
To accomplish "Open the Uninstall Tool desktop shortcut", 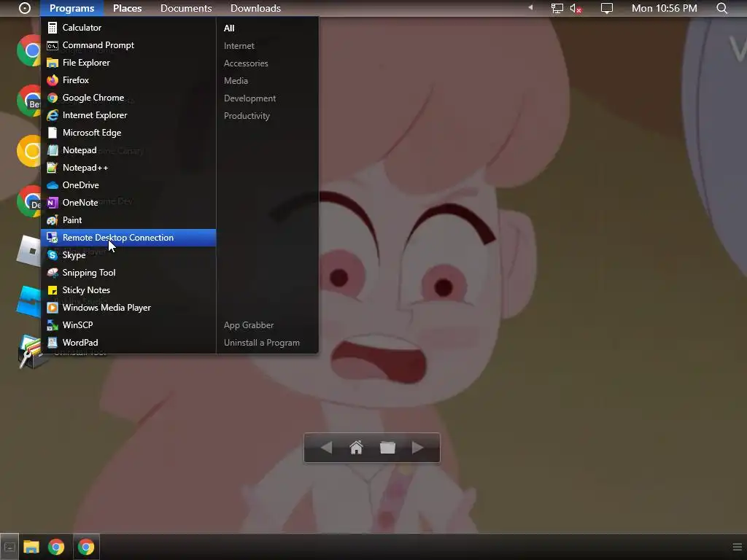I will [30, 351].
